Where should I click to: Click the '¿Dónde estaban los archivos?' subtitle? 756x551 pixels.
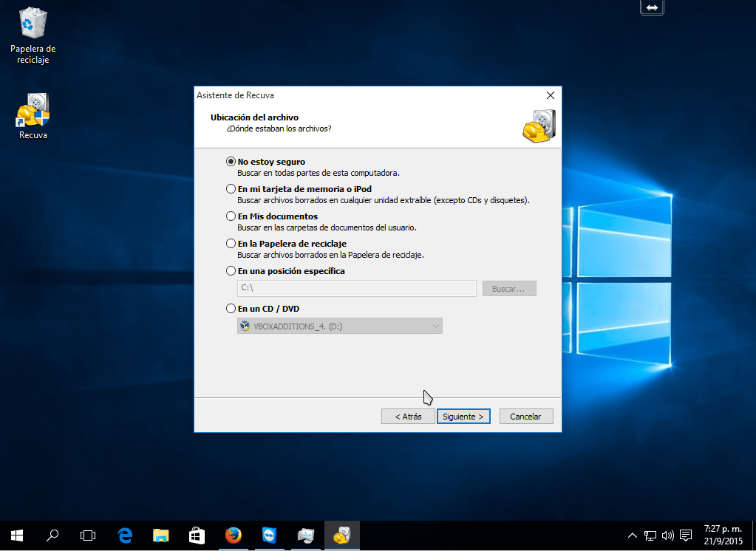[x=279, y=129]
